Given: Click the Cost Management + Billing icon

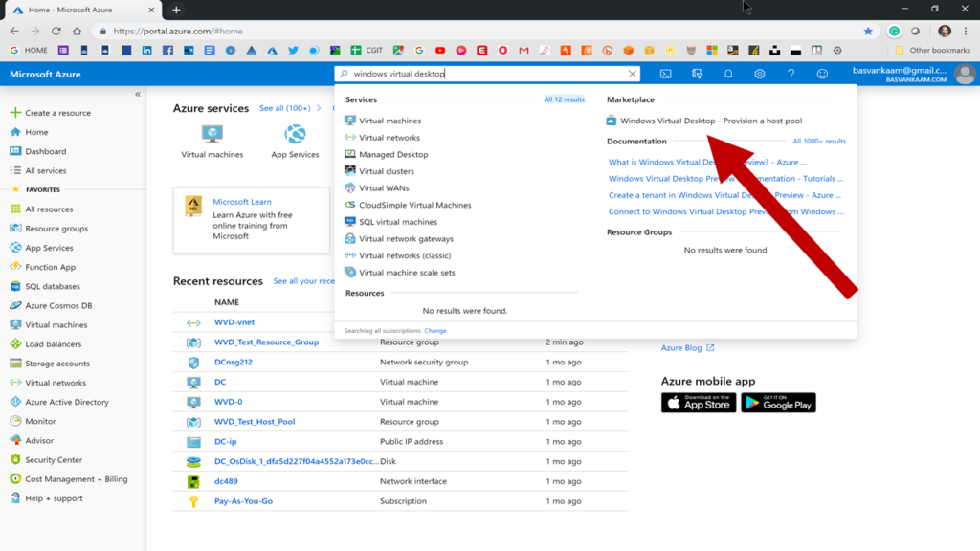Looking at the screenshot, I should click(15, 479).
